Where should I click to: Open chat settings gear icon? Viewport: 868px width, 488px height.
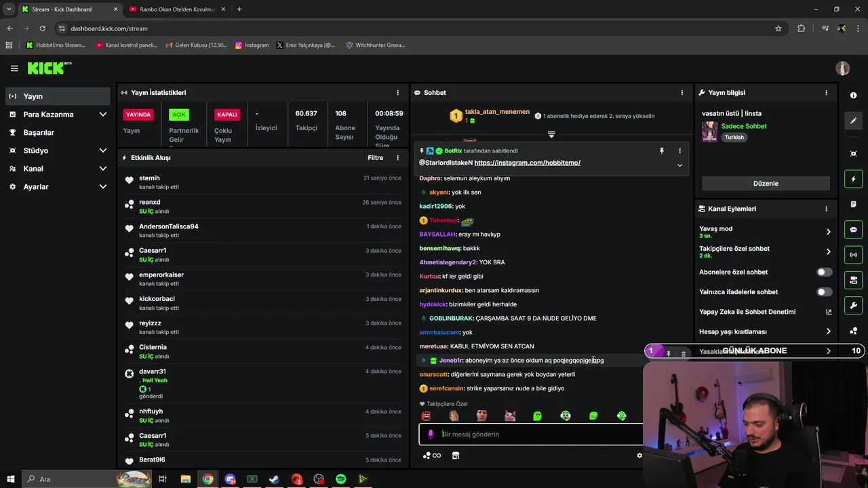[639, 455]
